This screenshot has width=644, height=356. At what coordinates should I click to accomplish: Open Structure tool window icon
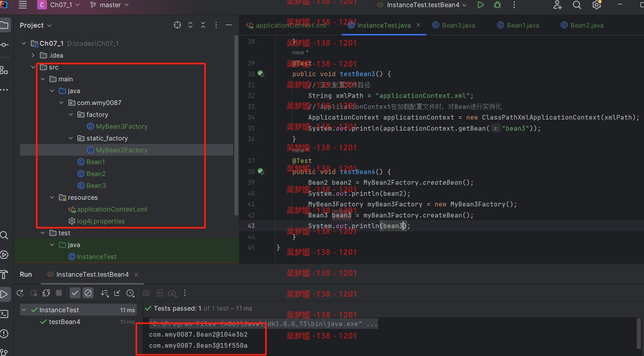click(4, 70)
